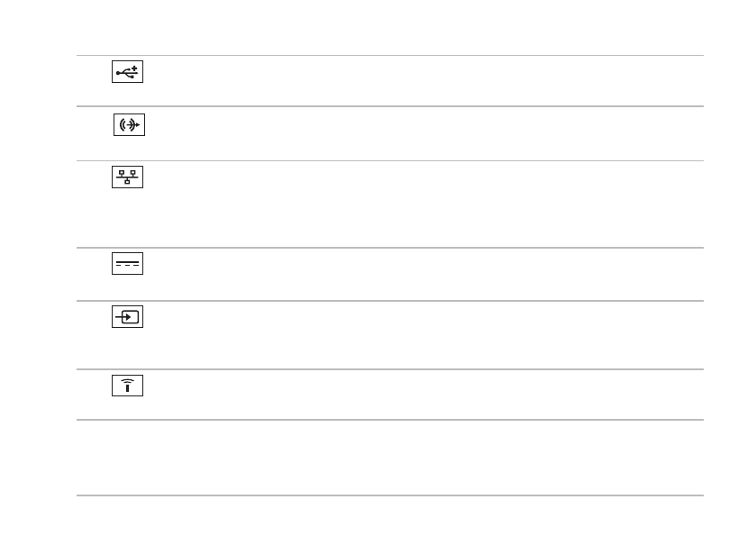The image size is (756, 536).
Task: Click the empty last table row
Action: pos(389,458)
